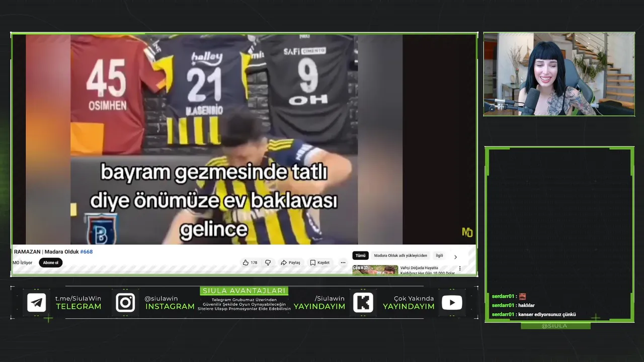Click the emote in serdarr01's chat message

pos(522,296)
